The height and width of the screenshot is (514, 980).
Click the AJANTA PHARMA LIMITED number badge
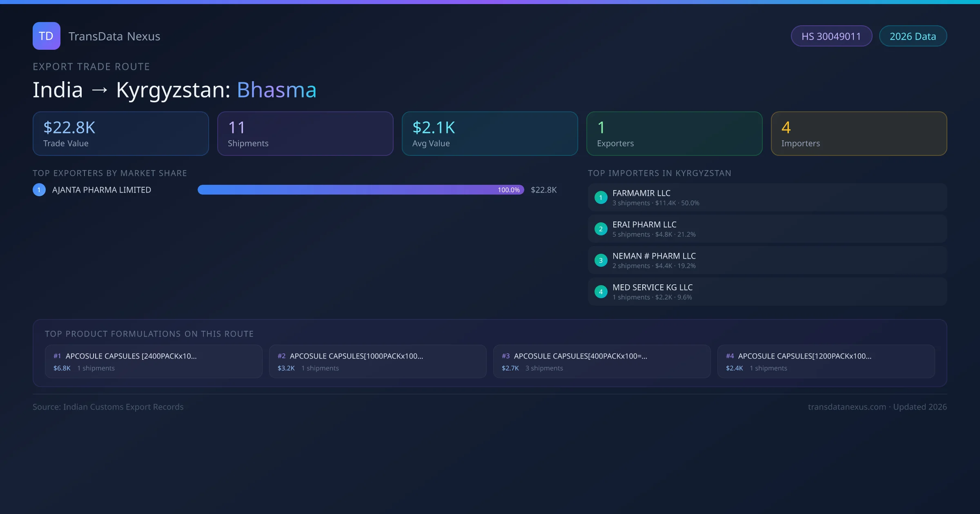click(39, 189)
